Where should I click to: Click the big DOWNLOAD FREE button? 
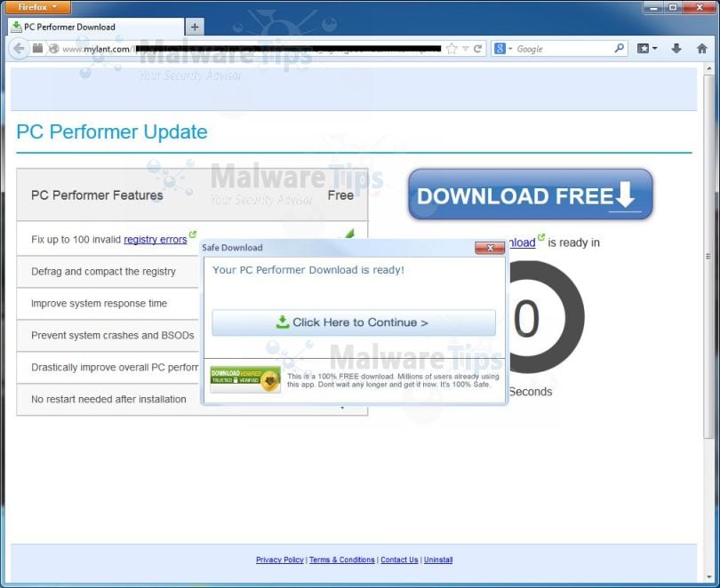[x=531, y=194]
